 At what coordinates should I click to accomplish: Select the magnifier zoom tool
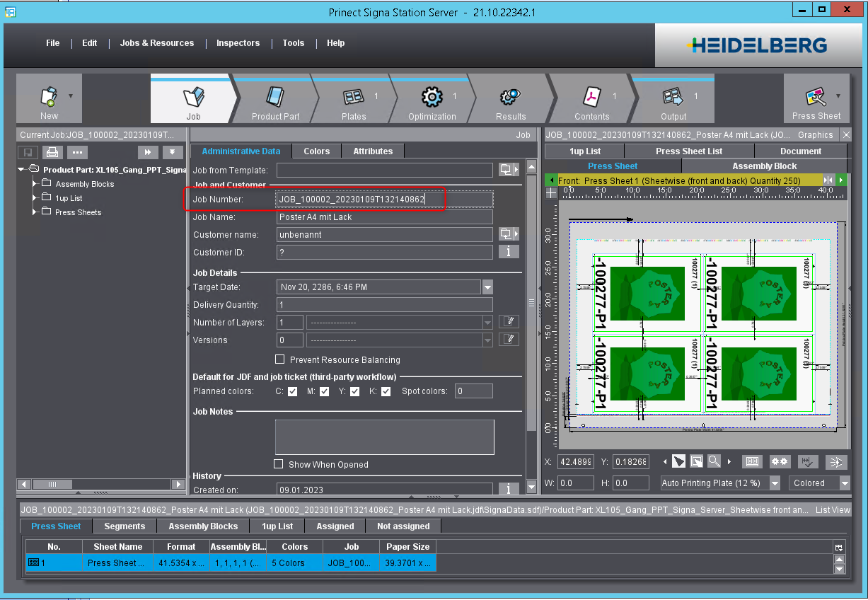(714, 462)
